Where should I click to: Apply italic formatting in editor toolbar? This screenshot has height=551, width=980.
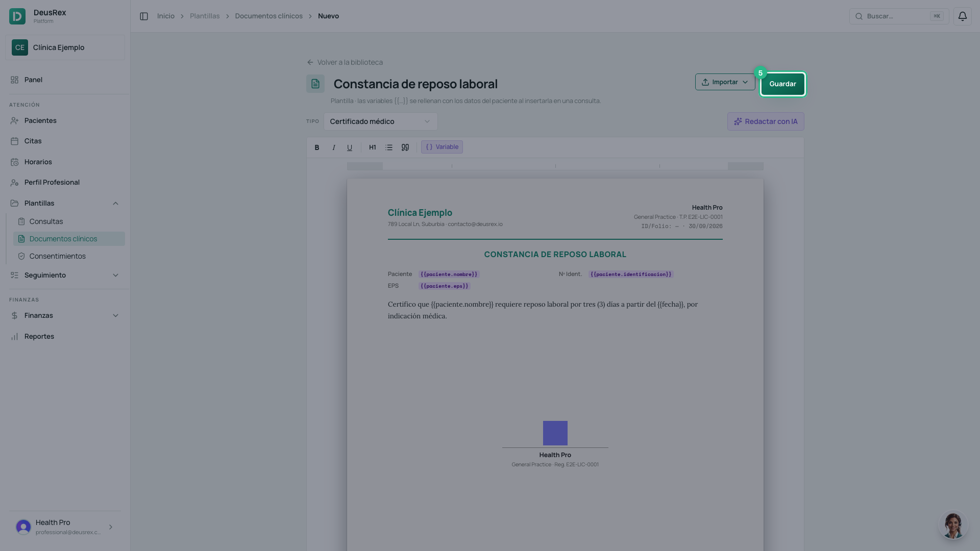(x=334, y=147)
